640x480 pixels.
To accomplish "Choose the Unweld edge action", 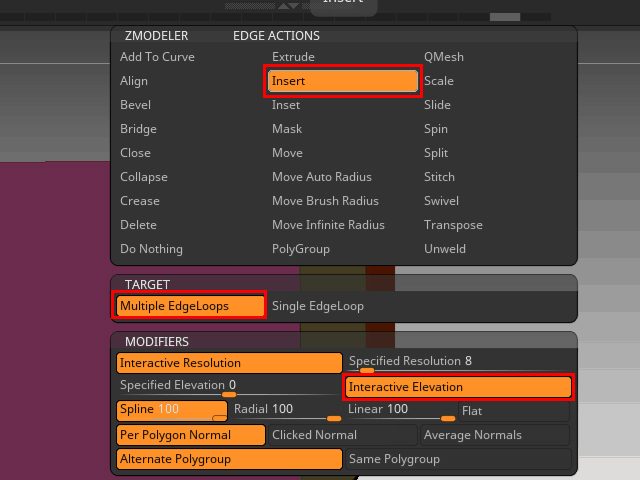I will (445, 249).
